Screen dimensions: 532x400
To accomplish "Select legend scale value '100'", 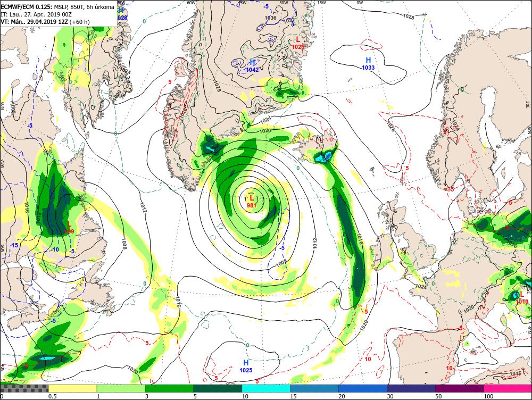I will 488,396.
